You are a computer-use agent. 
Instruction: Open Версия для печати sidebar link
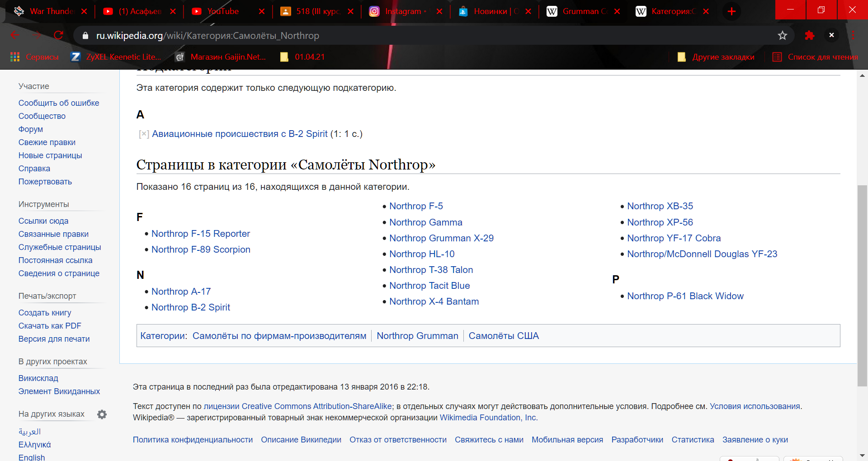[54, 339]
